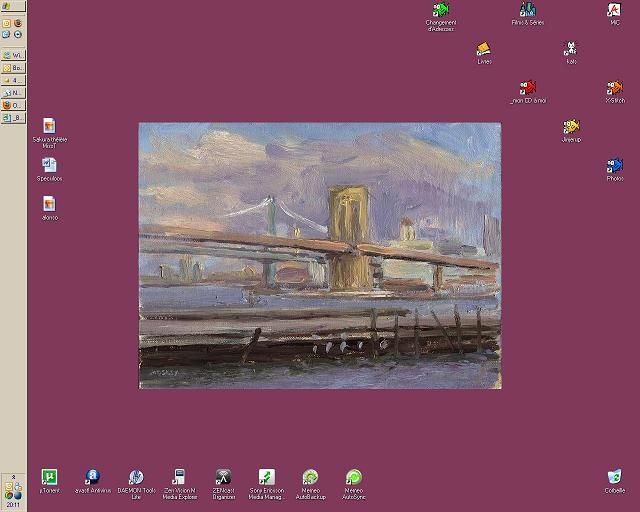Screen dimensions: 640x512
Task: Open the shortcut with the red A icon
Action: [615, 13]
